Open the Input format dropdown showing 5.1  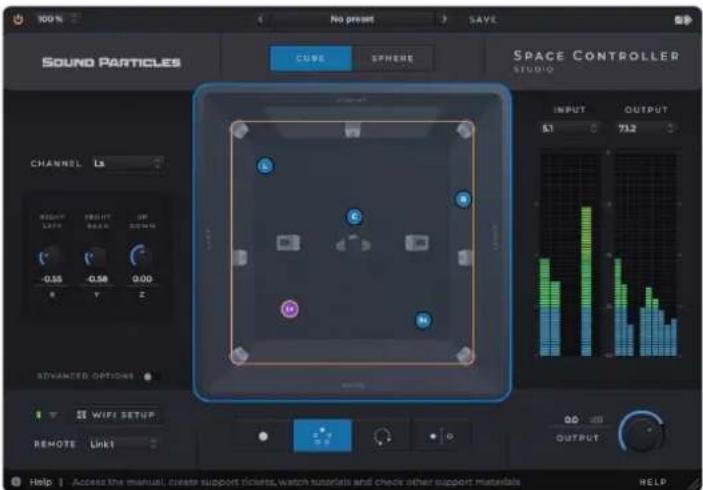click(569, 129)
